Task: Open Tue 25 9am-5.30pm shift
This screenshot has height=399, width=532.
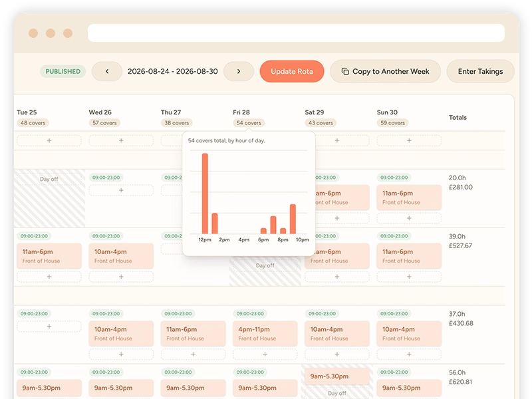Action: [49, 388]
